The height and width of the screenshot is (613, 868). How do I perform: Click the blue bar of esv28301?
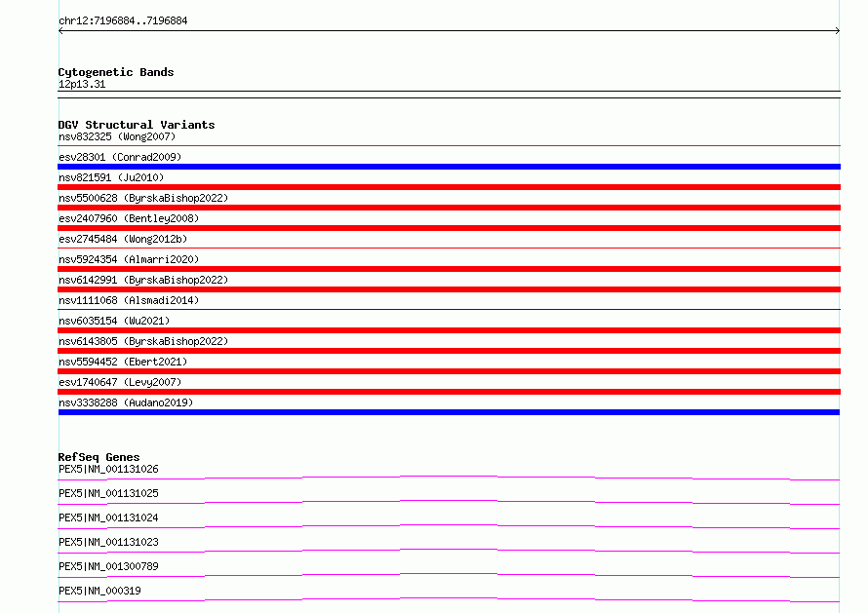449,167
